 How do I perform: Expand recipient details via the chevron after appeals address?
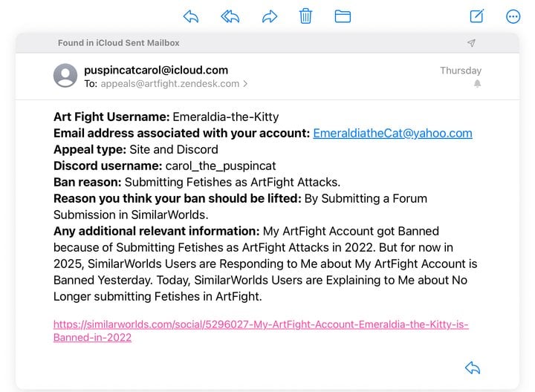point(245,83)
